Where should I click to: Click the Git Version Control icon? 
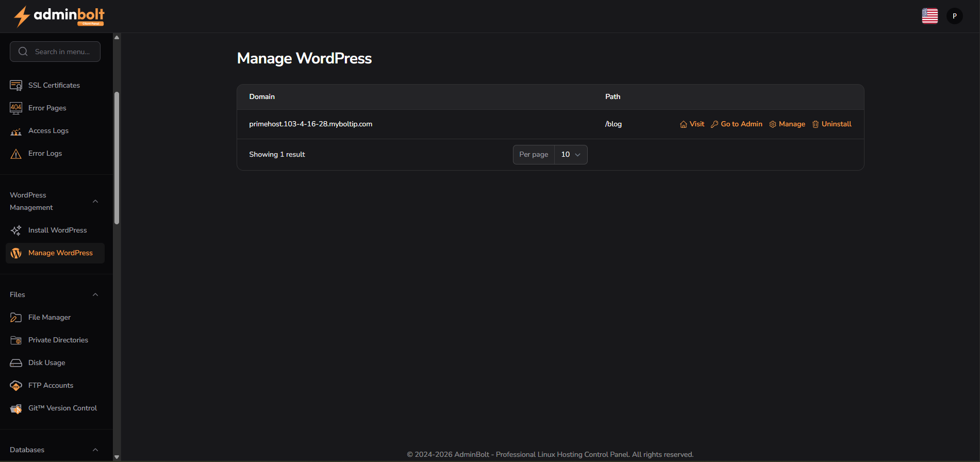(x=16, y=408)
